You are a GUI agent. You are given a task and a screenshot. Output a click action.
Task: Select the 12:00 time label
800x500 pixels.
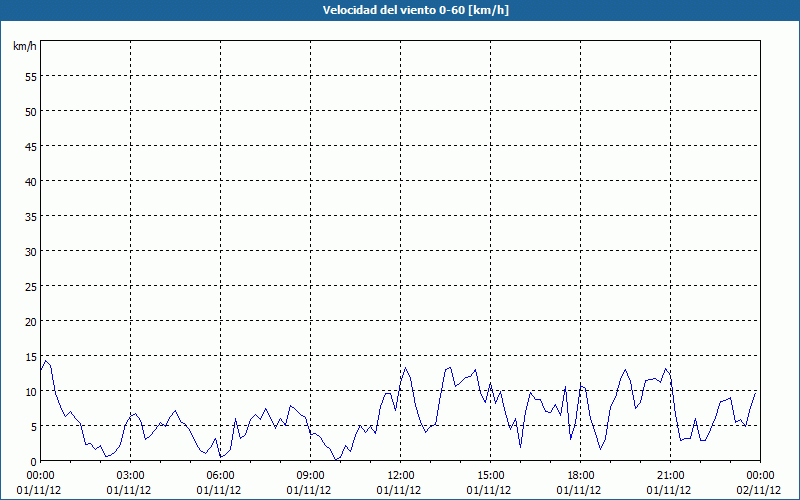click(401, 476)
